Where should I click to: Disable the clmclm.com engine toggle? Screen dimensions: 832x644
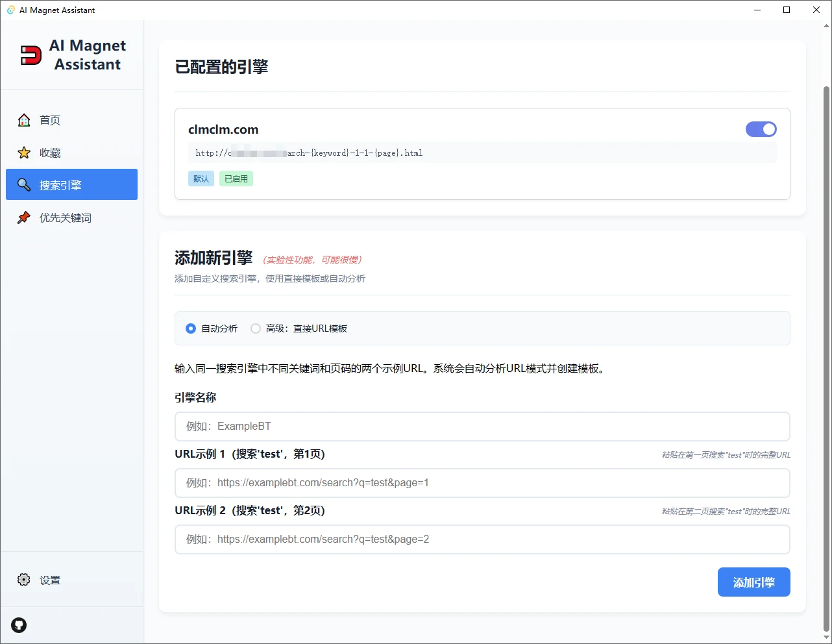(761, 129)
